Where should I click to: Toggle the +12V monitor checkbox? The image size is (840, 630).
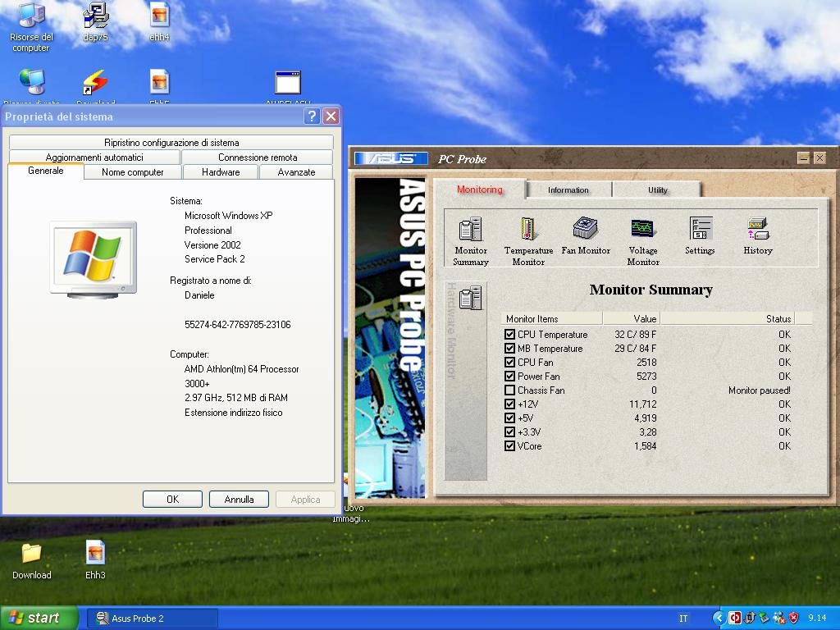click(509, 404)
